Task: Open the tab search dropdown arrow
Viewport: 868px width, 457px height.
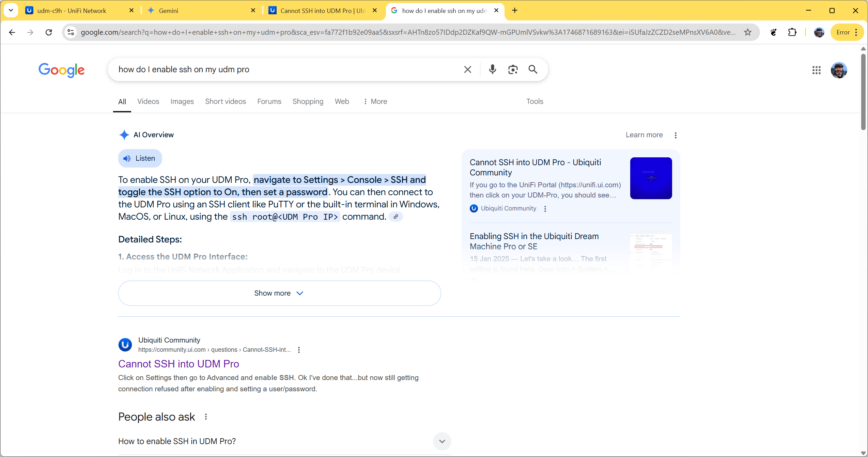Action: pos(11,10)
